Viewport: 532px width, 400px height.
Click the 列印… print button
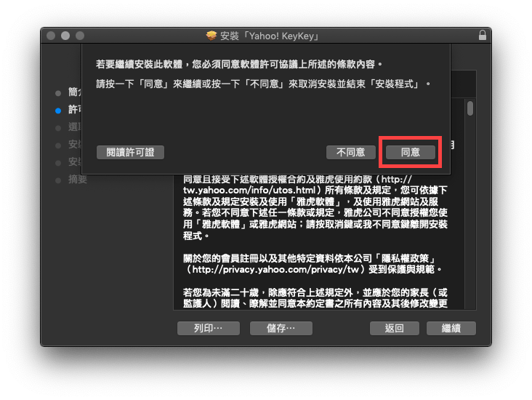pos(209,328)
